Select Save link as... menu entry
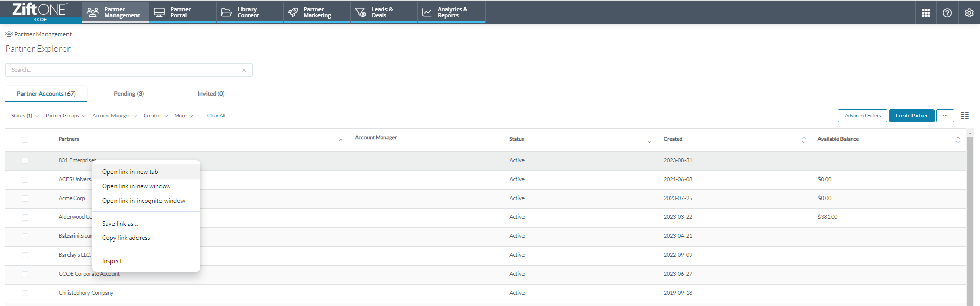 146,224
